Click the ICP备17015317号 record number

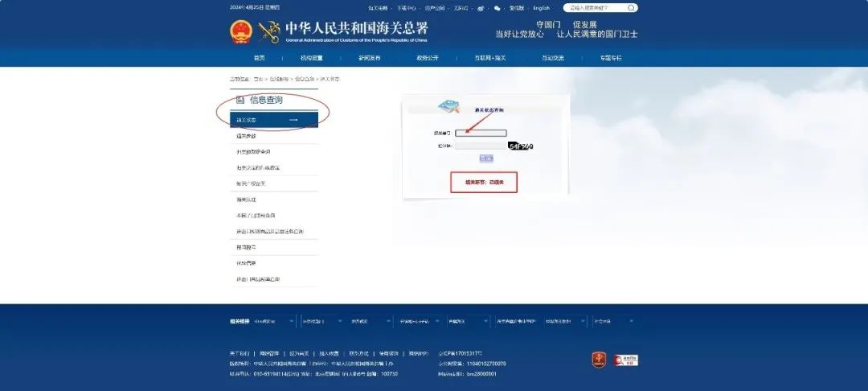(x=460, y=353)
